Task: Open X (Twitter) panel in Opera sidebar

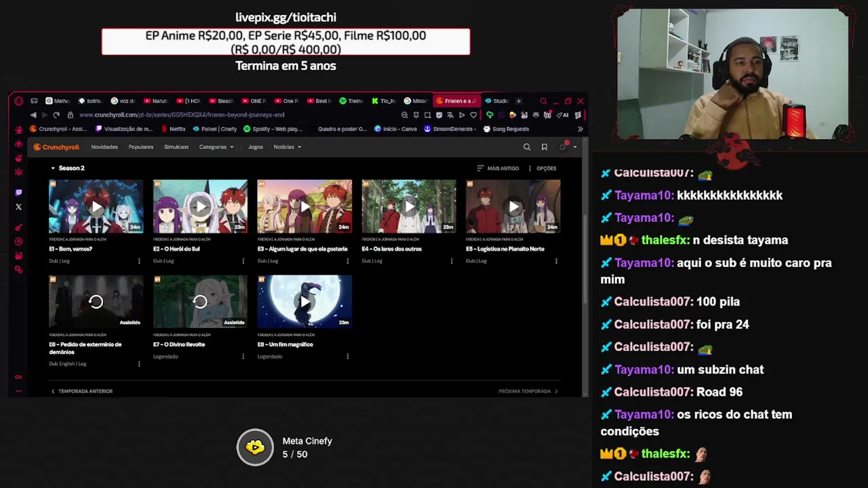Action: [x=18, y=207]
